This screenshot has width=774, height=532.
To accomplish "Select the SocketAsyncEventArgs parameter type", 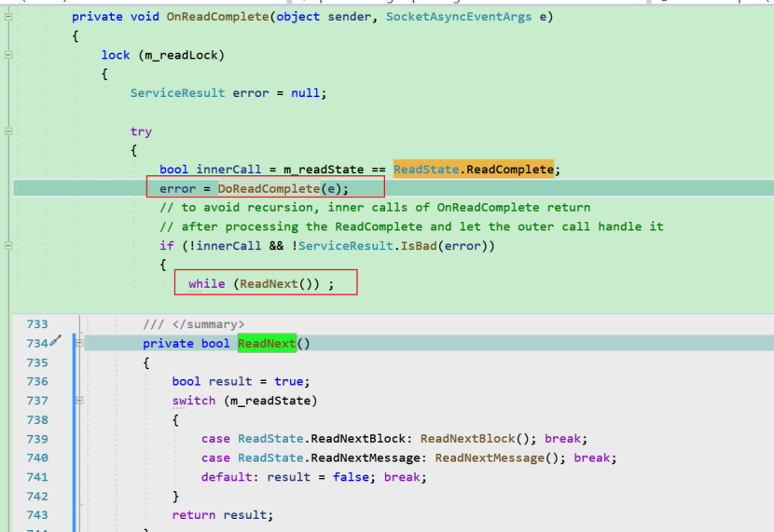I will tap(459, 17).
